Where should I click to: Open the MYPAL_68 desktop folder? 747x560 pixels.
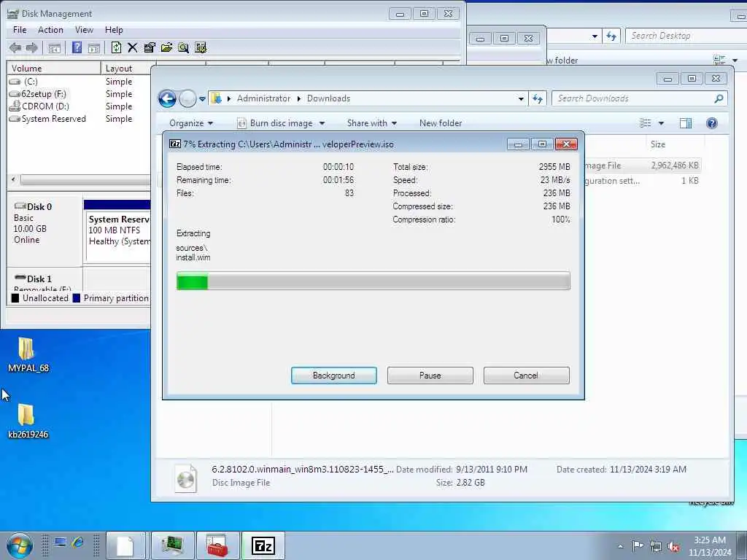pyautogui.click(x=28, y=355)
